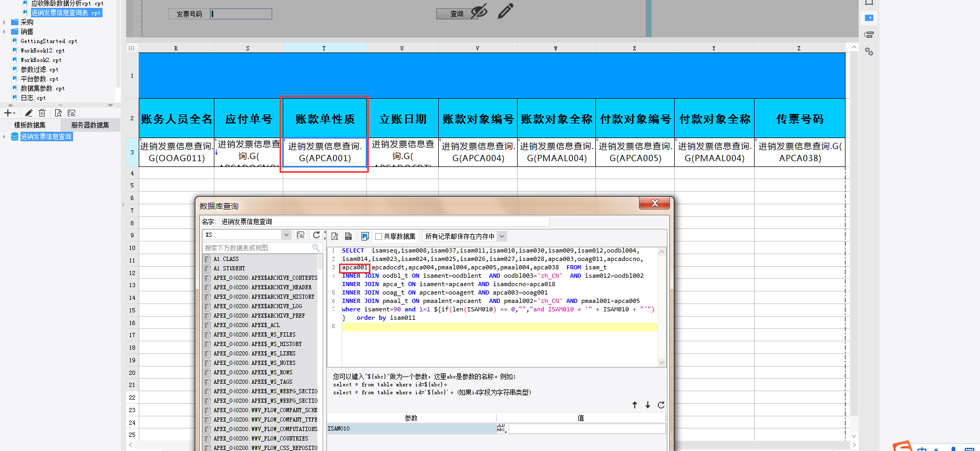The height and width of the screenshot is (451, 980).
Task: Move parameter up with the up arrow
Action: click(635, 405)
